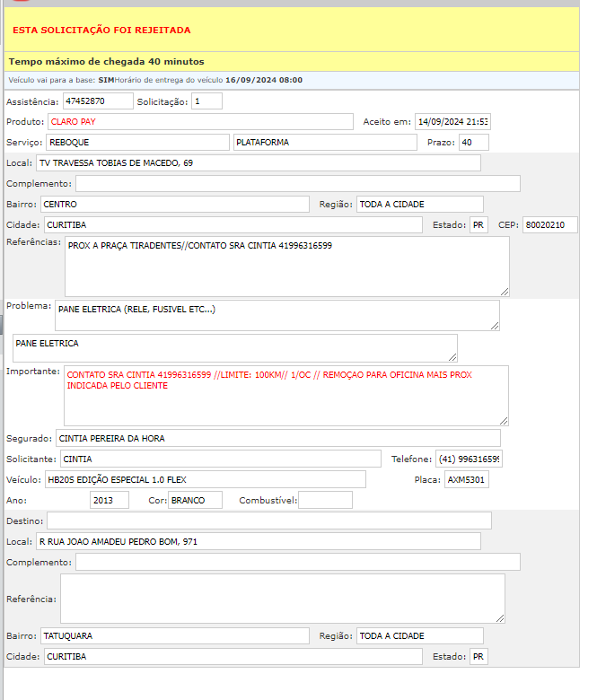The width and height of the screenshot is (597, 700).
Task: Click the Importante text area with red text
Action: coord(285,395)
